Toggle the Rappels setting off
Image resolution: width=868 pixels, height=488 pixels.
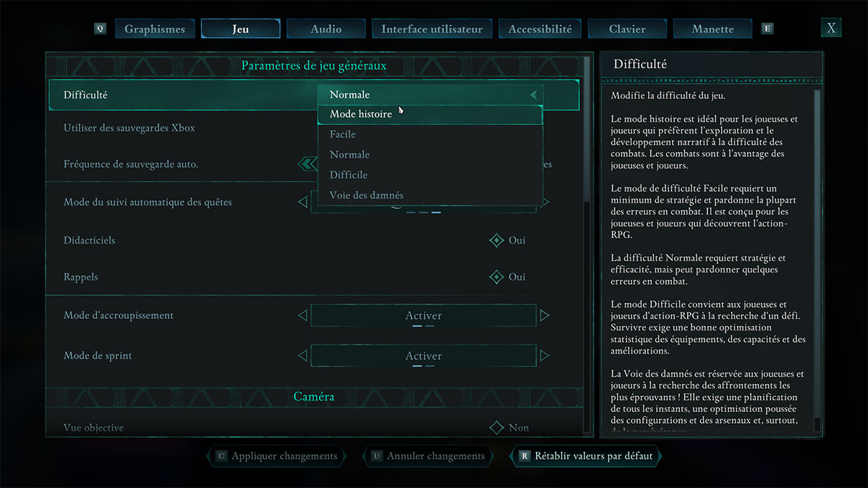tap(496, 277)
